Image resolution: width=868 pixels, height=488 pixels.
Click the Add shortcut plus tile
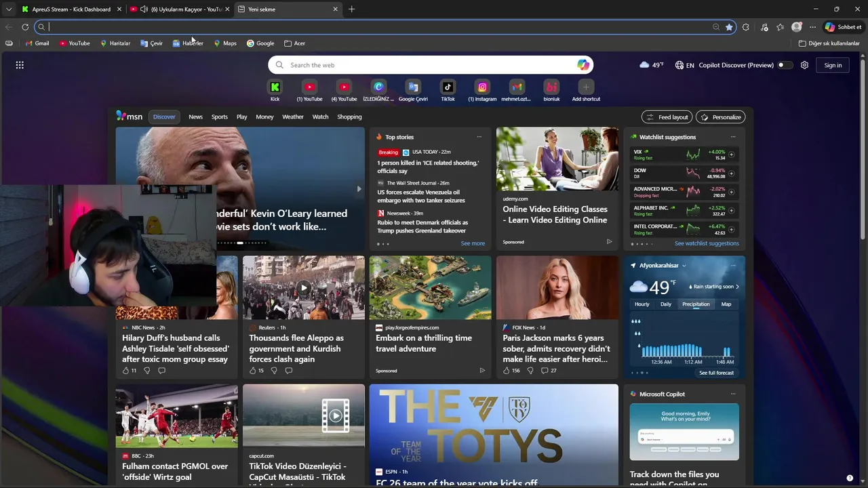tap(586, 90)
